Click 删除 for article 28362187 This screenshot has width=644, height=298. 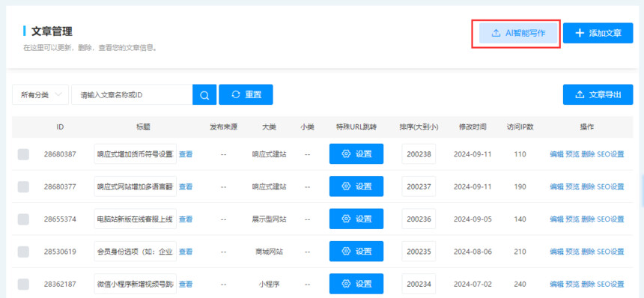coord(588,284)
